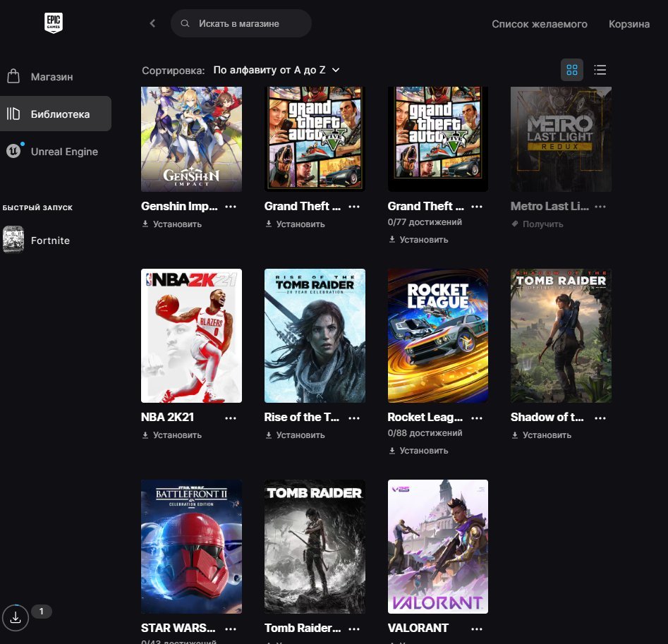Click the Epic Games logo
This screenshot has height=644, width=668.
(x=54, y=23)
